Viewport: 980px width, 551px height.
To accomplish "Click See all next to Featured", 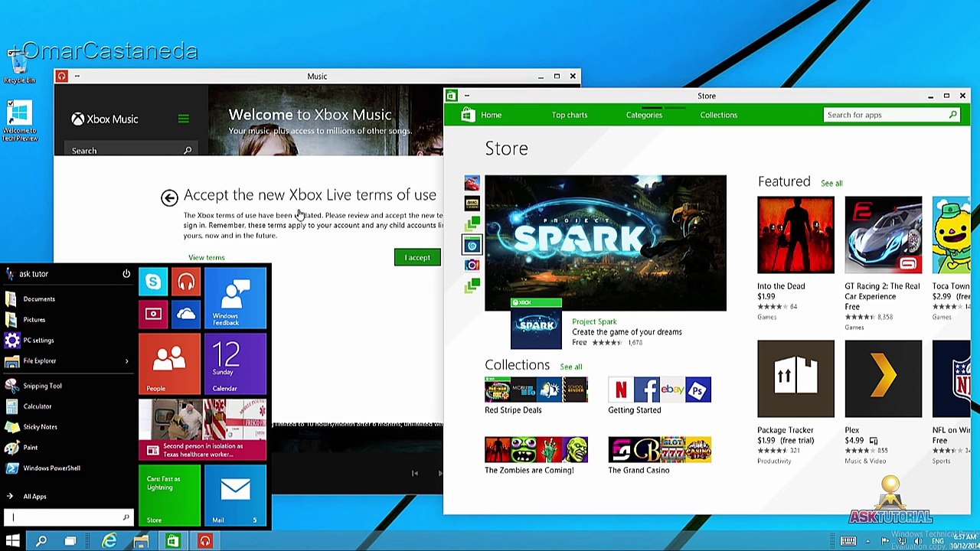I will (x=831, y=184).
